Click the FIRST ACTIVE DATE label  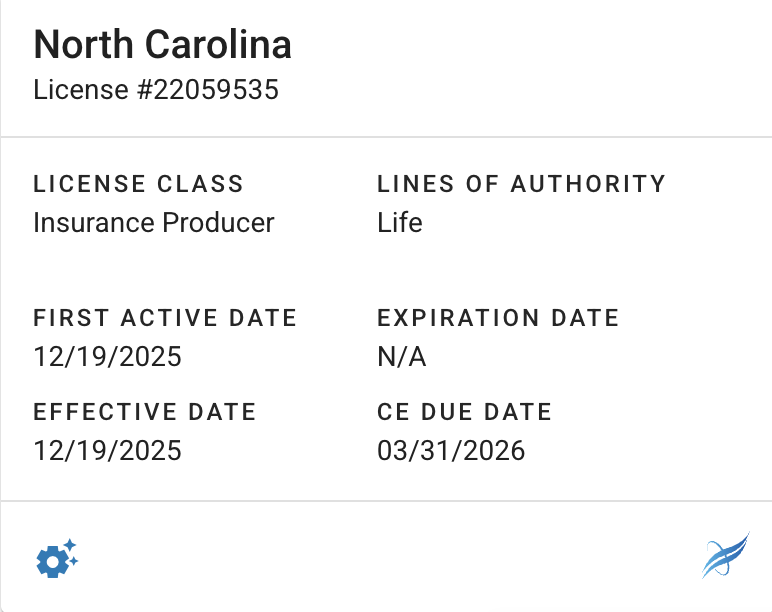pos(165,318)
